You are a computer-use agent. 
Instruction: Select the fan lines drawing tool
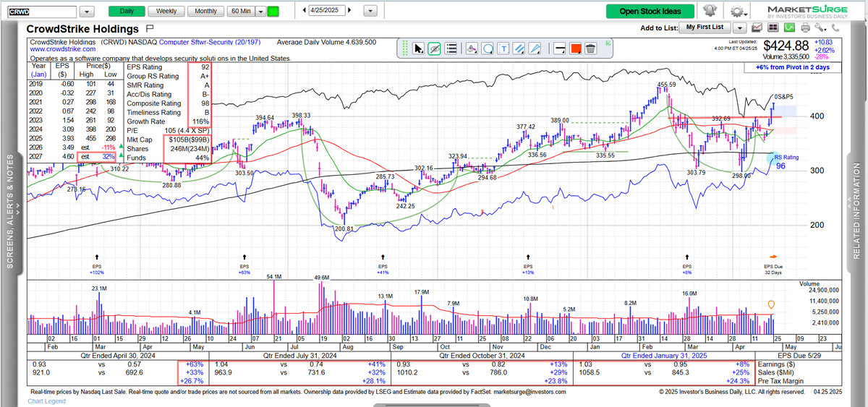click(535, 48)
